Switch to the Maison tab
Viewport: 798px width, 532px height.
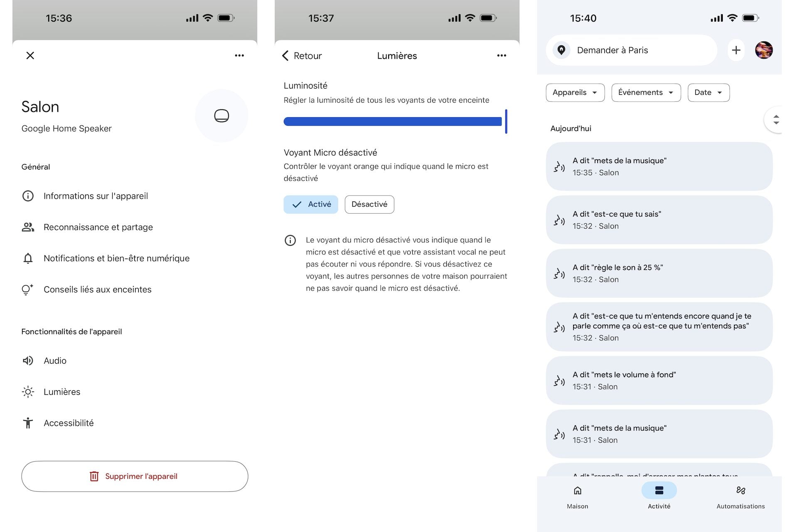(577, 497)
